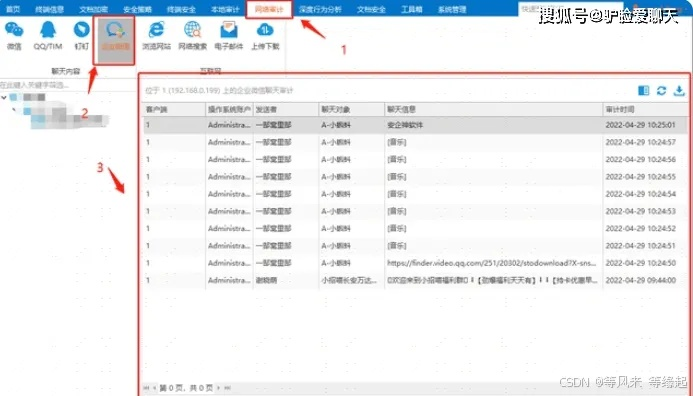Sort by the 审计时间 column header
The height and width of the screenshot is (396, 693).
pos(645,109)
